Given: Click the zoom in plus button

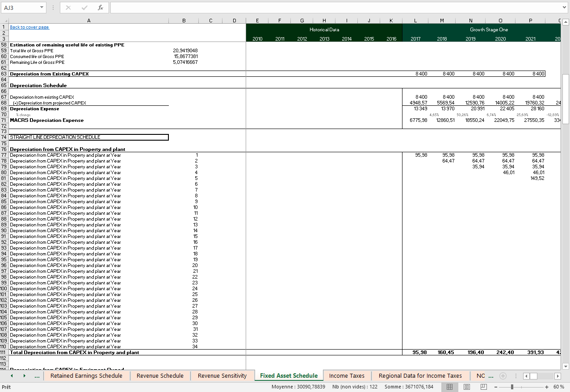Looking at the screenshot, I should 547,387.
